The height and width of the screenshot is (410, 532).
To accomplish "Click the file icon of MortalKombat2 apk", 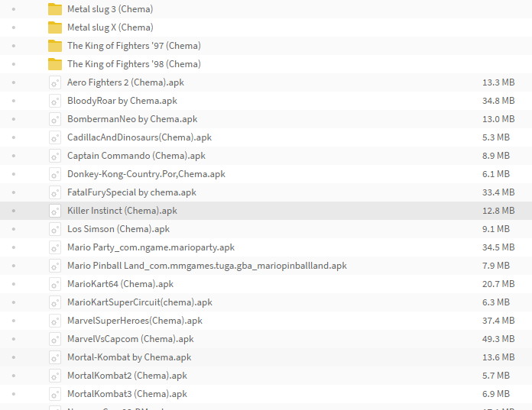I will point(55,375).
